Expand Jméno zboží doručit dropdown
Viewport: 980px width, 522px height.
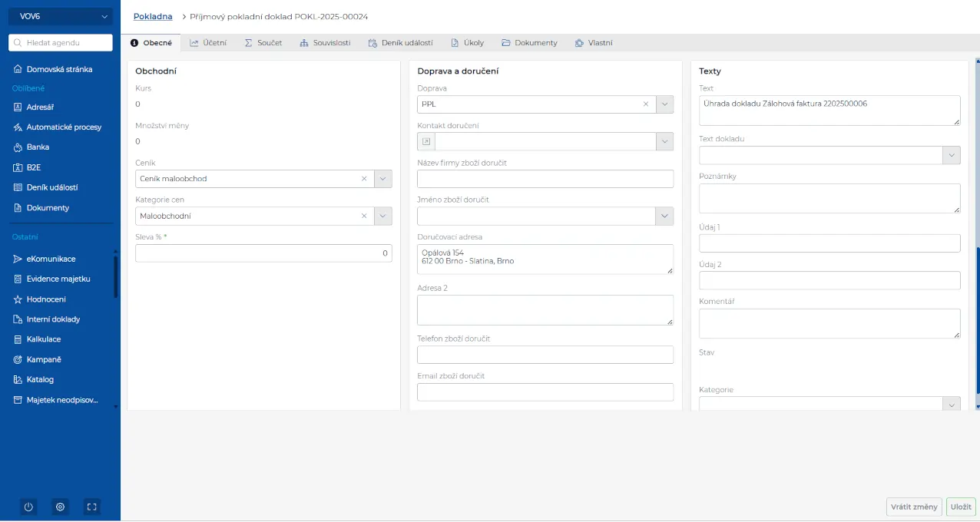click(x=664, y=216)
